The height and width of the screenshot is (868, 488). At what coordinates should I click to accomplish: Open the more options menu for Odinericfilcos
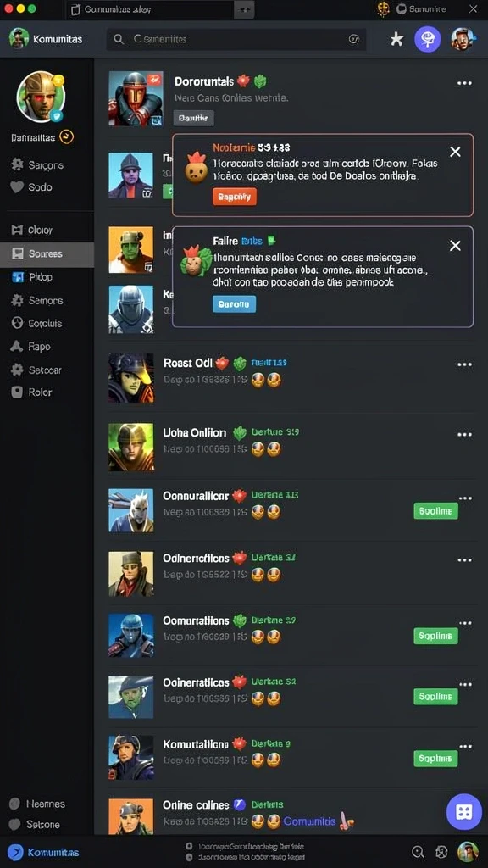(x=464, y=559)
